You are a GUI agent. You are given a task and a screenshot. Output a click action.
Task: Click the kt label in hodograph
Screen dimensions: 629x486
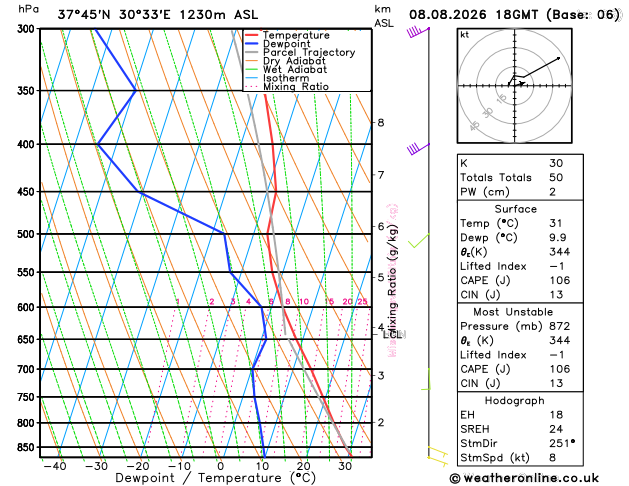tap(465, 35)
